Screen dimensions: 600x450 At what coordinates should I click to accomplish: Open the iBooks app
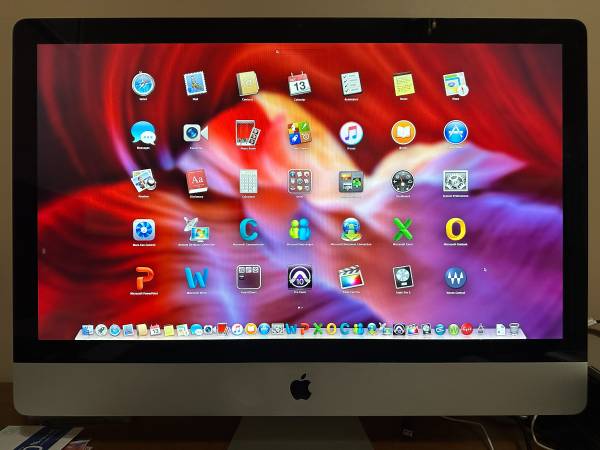[403, 132]
